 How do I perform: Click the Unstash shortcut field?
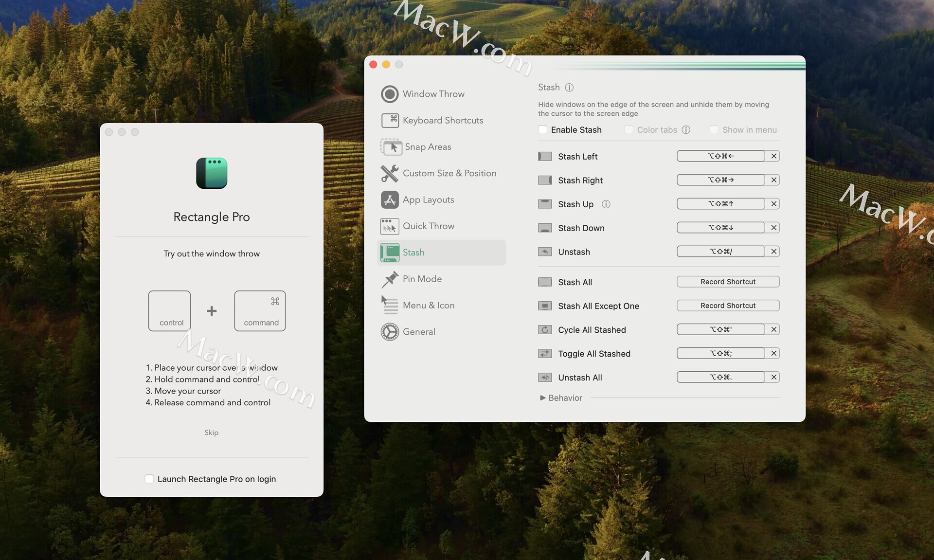[721, 252]
